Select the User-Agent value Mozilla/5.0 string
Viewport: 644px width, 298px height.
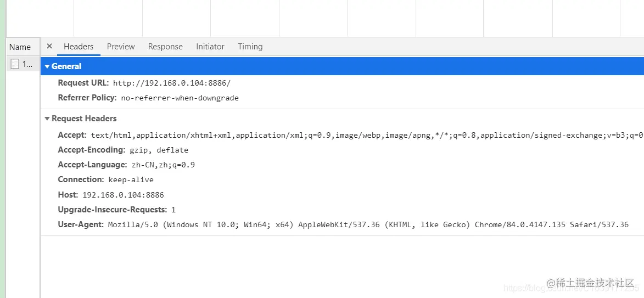tap(368, 224)
